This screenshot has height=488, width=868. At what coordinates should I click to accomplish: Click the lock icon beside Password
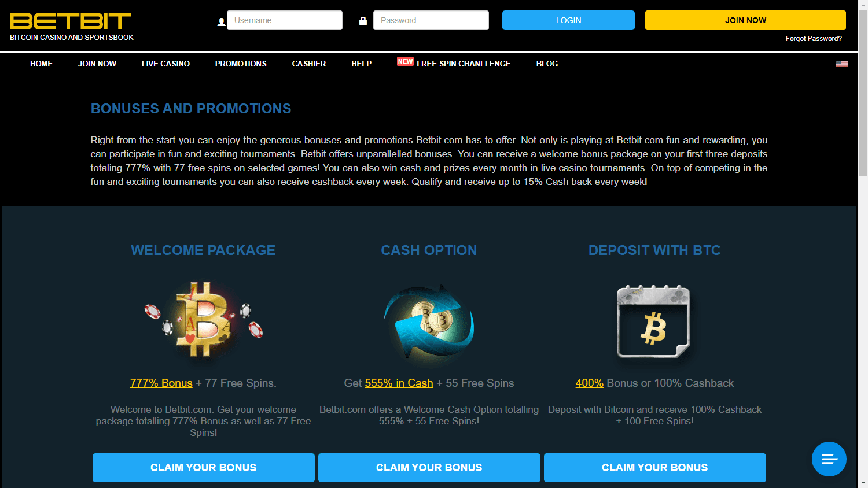(363, 21)
